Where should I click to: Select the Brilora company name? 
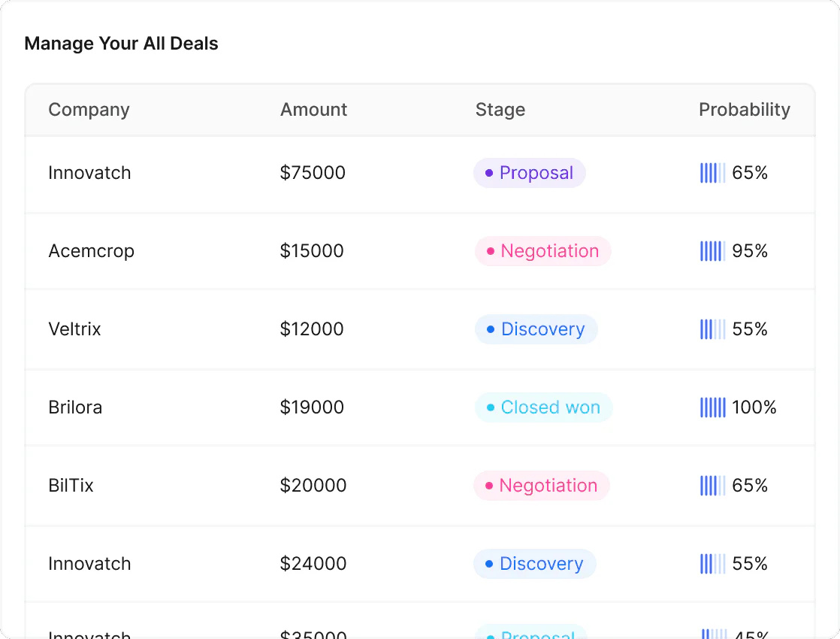point(75,407)
